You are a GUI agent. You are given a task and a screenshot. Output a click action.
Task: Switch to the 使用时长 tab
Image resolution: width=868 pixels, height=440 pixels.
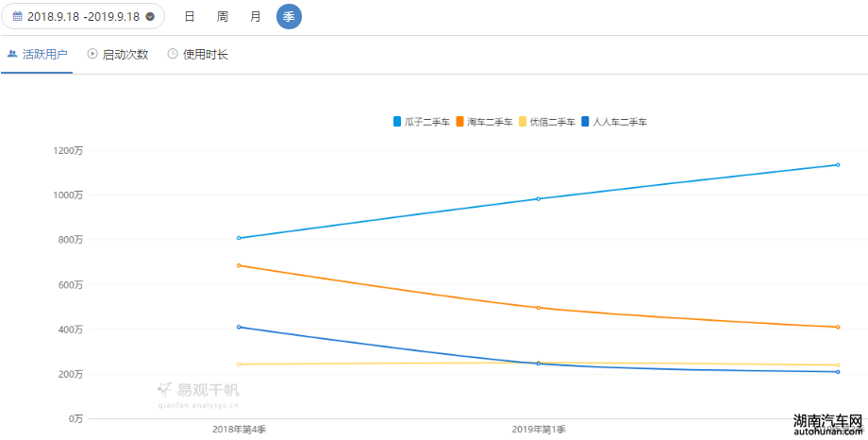[x=197, y=55]
